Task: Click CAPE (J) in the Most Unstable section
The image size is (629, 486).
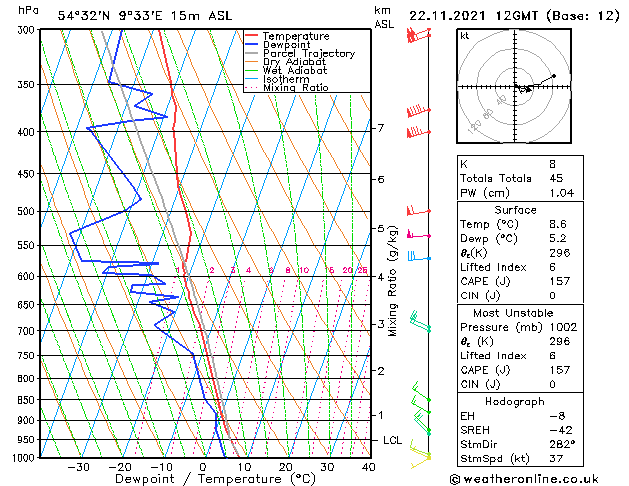Action: [x=485, y=370]
